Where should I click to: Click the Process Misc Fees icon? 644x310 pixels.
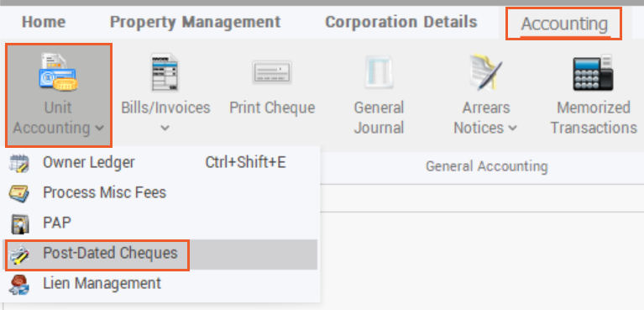[x=19, y=193]
